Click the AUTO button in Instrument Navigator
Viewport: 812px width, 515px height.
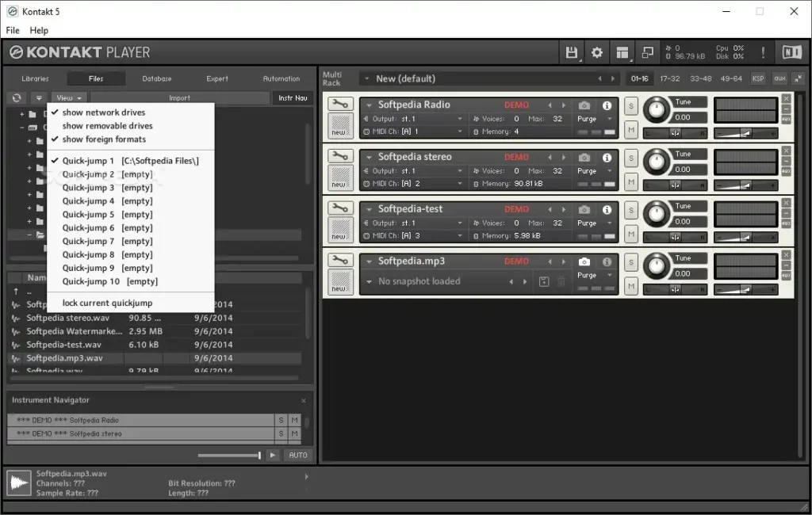coord(298,455)
